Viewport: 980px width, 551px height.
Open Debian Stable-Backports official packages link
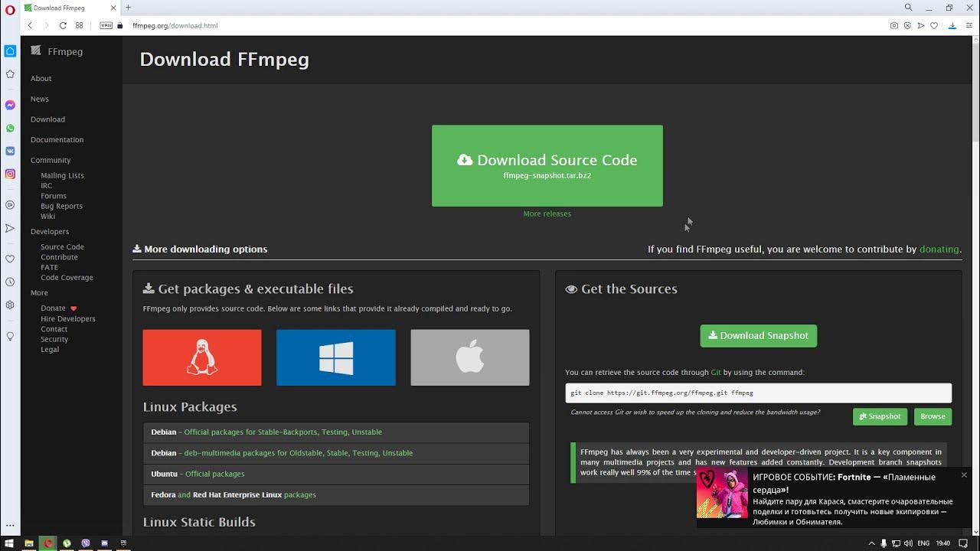(x=283, y=432)
